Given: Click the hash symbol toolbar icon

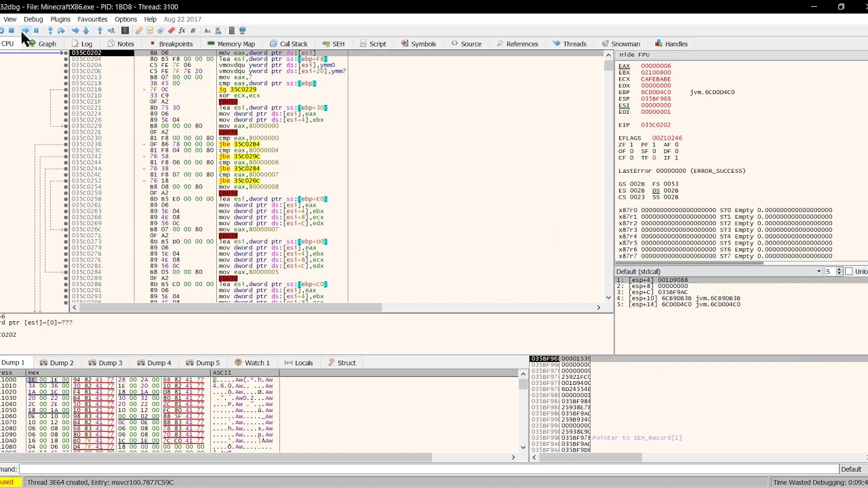Looking at the screenshot, I should coord(193,30).
